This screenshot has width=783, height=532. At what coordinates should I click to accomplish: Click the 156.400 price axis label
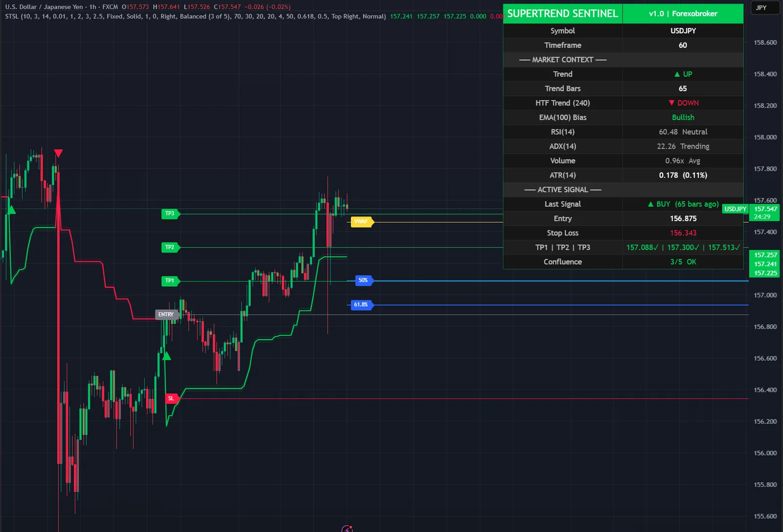click(765, 390)
